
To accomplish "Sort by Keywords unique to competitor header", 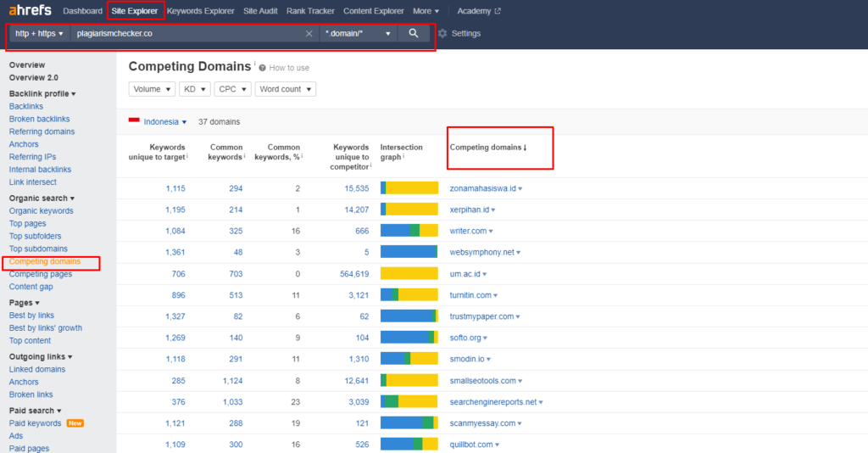I will pos(350,157).
